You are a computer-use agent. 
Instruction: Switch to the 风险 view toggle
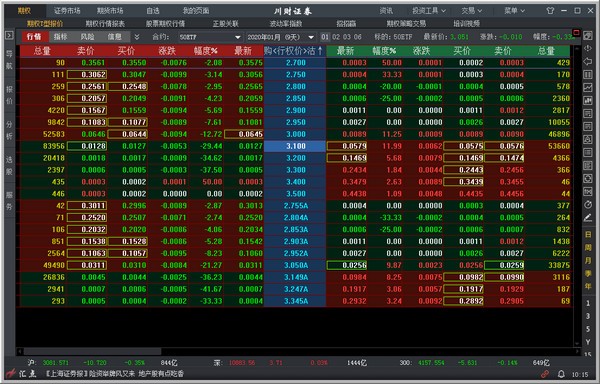coord(87,37)
